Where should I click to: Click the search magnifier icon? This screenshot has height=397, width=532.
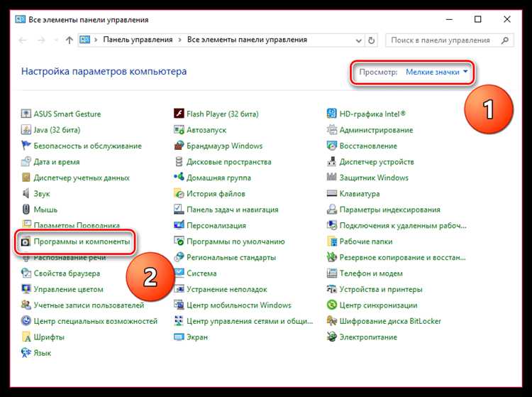(505, 40)
